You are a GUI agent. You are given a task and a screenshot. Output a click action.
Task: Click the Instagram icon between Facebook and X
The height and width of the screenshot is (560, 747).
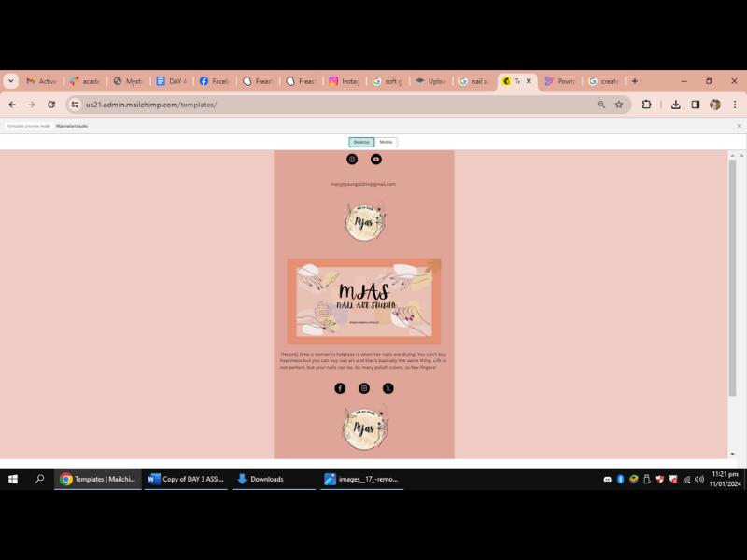coord(364,388)
